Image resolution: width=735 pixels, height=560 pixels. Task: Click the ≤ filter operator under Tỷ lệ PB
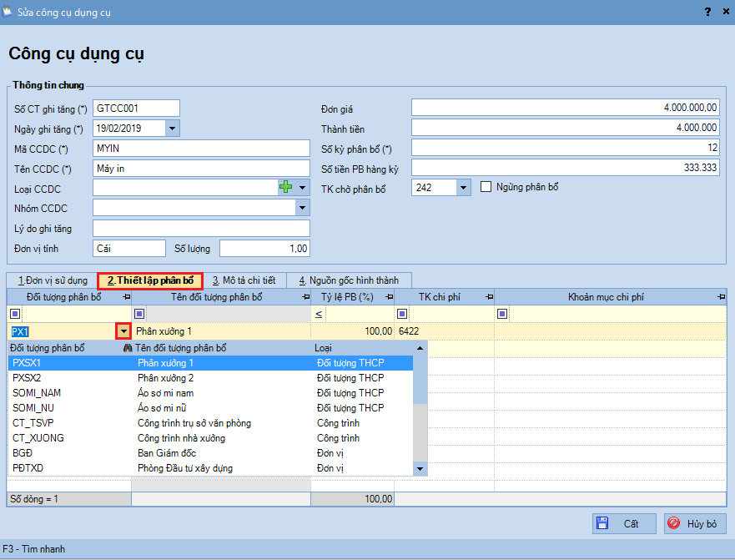[319, 314]
